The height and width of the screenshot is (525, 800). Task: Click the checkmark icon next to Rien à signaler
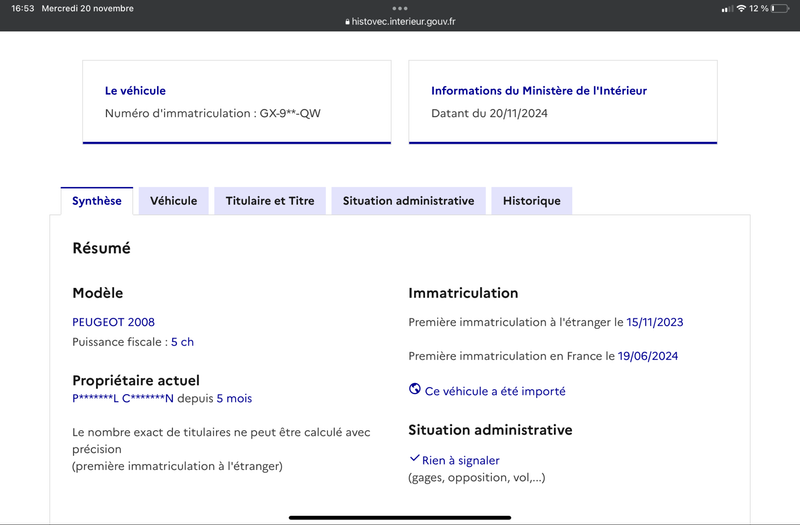coord(414,458)
